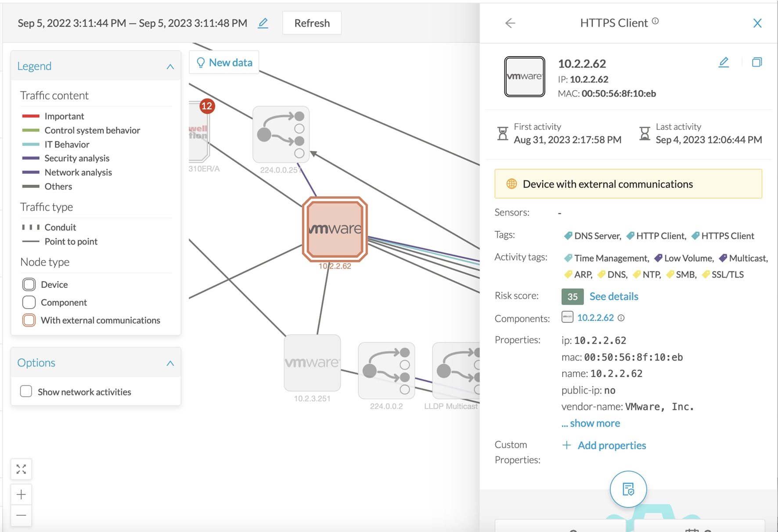Click the DNS Server tag
This screenshot has width=778, height=532.
click(592, 236)
